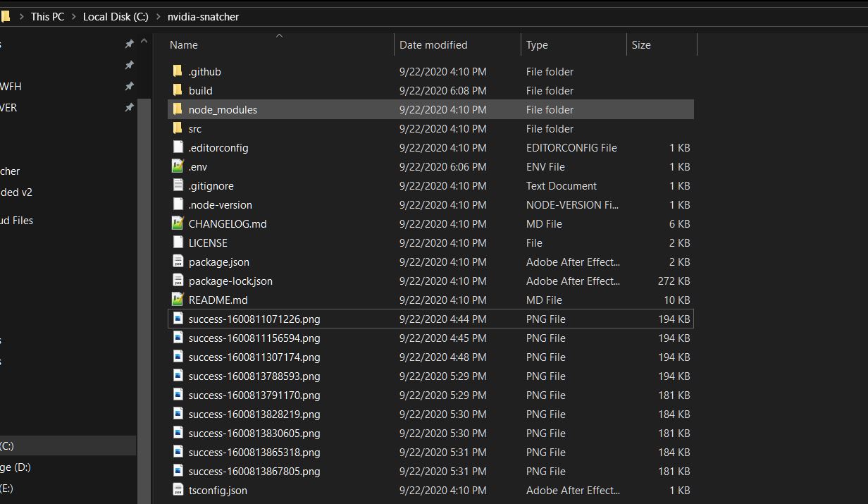The image size is (868, 504).
Task: Select the .github folder name
Action: click(204, 71)
